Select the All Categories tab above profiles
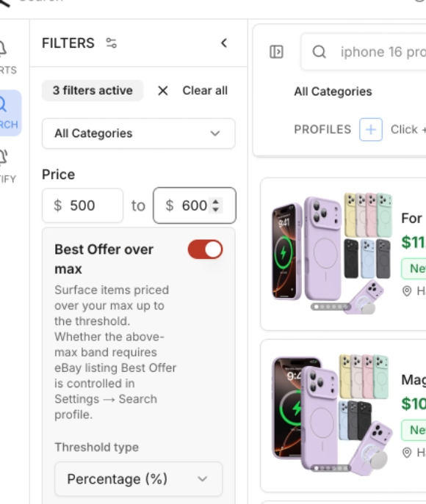The width and height of the screenshot is (426, 504). pyautogui.click(x=333, y=92)
